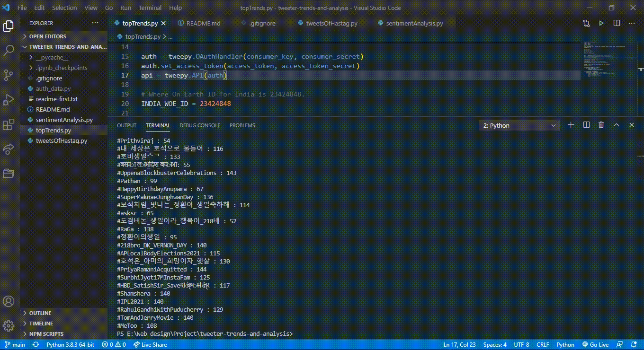Expand the Timeline section
Screen dimensions: 644x350
(x=64, y=324)
